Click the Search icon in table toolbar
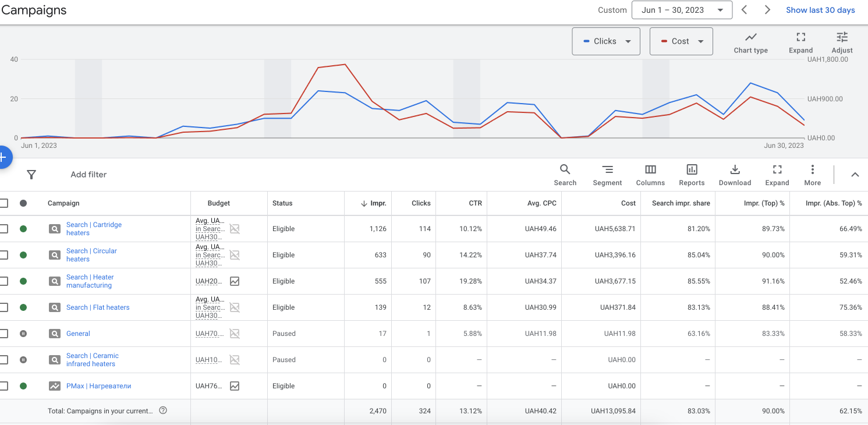Viewport: 868px width, 425px height. tap(565, 169)
